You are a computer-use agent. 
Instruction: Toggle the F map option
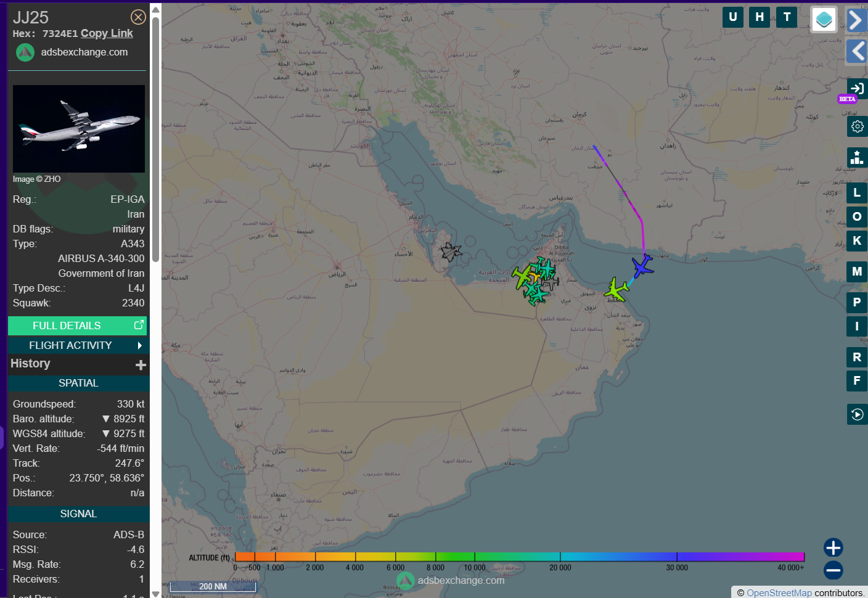[857, 380]
